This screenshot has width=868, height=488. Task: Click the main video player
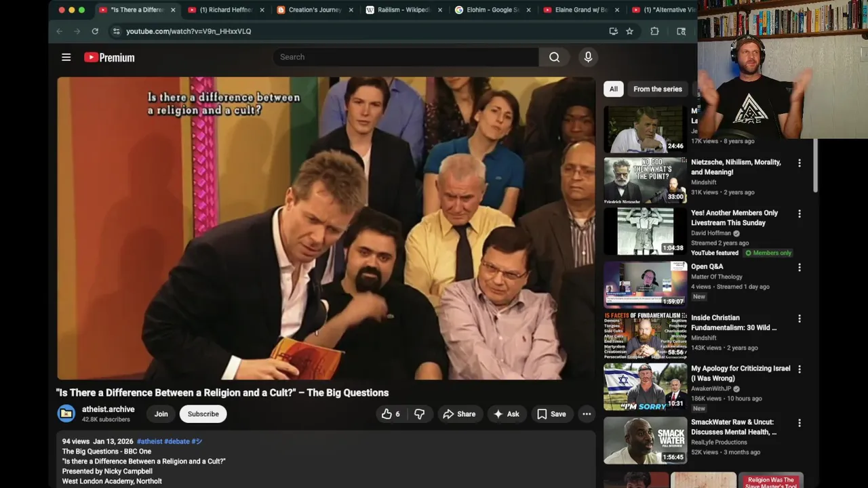(326, 228)
